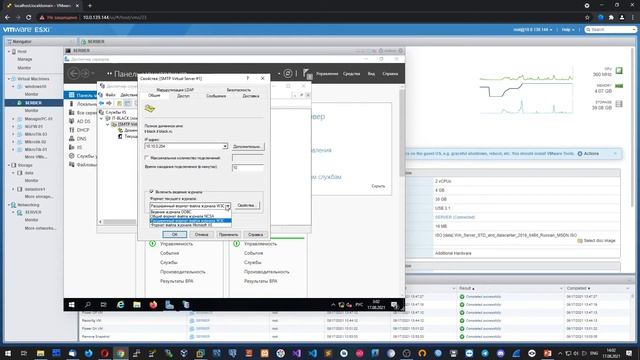Open the ESXi Help dropdown

click(568, 30)
